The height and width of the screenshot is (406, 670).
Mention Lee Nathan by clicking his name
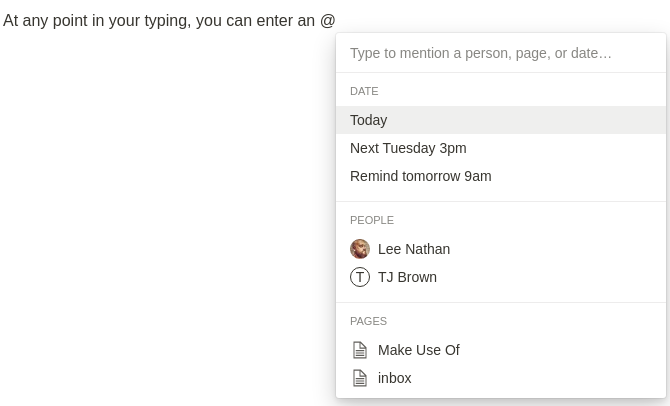click(x=414, y=249)
